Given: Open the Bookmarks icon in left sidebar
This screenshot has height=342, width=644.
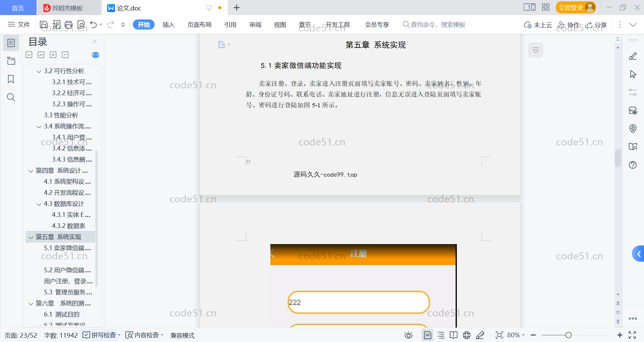Looking at the screenshot, I should point(11,79).
